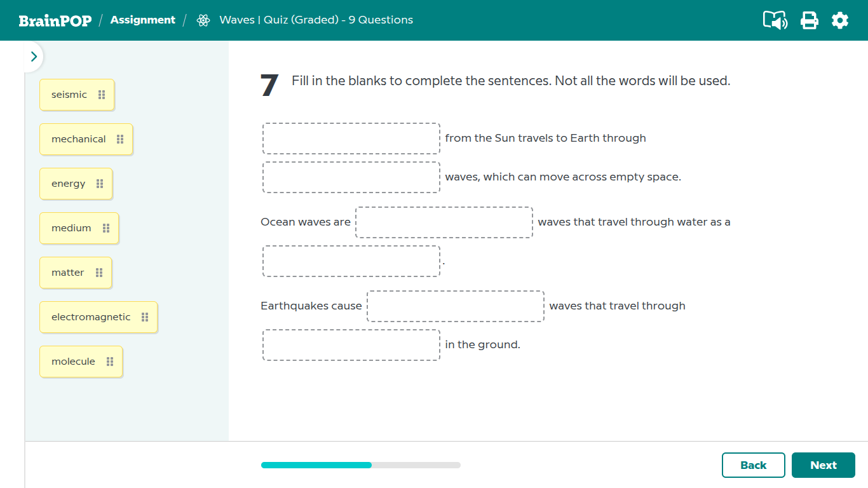Click the drag handle on the molecule tile

click(109, 361)
